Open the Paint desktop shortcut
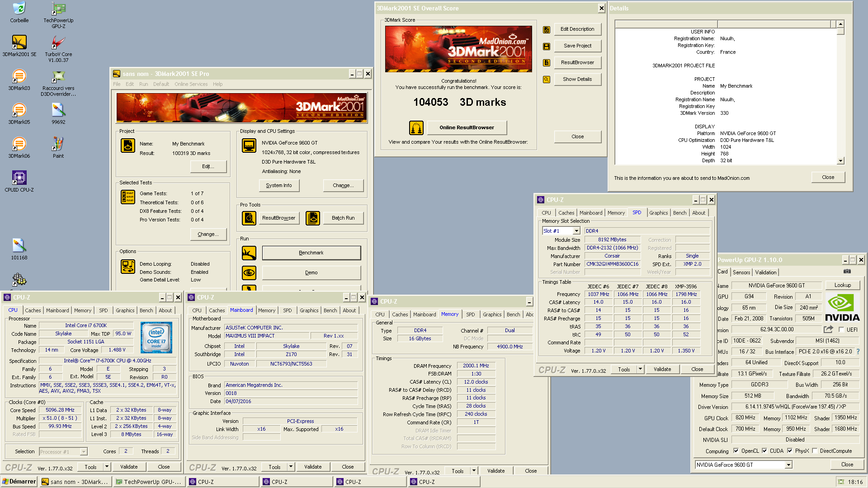The height and width of the screenshot is (488, 868). [58, 147]
